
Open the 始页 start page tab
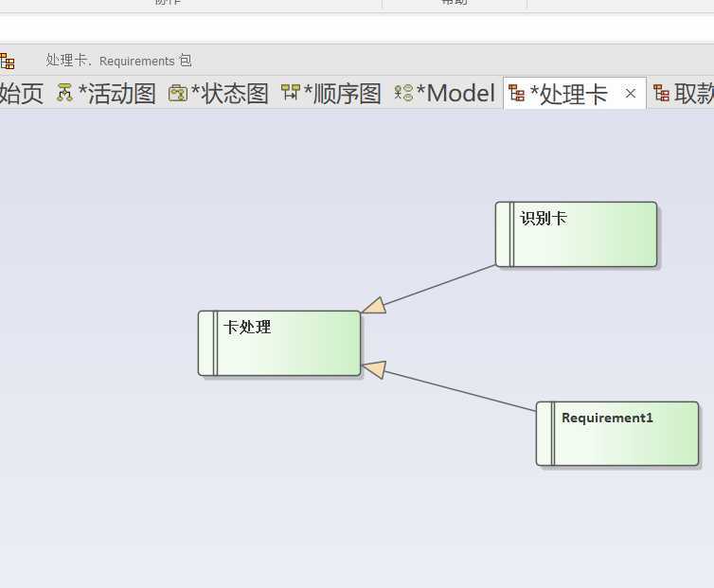pos(22,94)
